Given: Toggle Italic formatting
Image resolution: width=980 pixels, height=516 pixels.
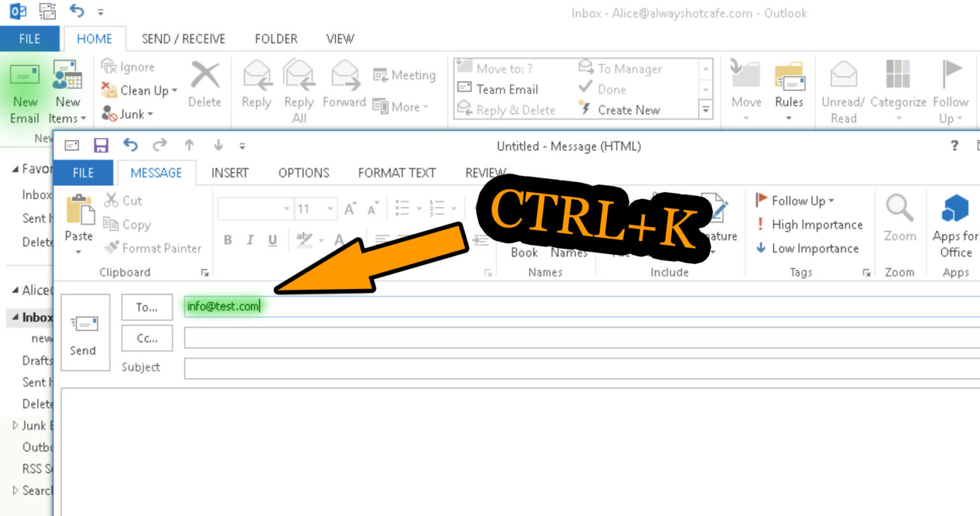Looking at the screenshot, I should click(x=250, y=240).
